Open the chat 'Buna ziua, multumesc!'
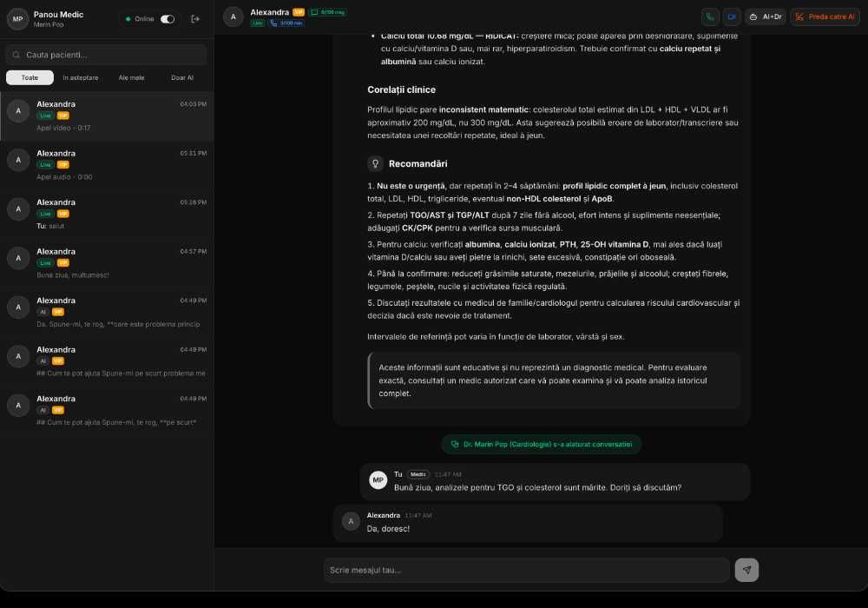 tap(107, 263)
